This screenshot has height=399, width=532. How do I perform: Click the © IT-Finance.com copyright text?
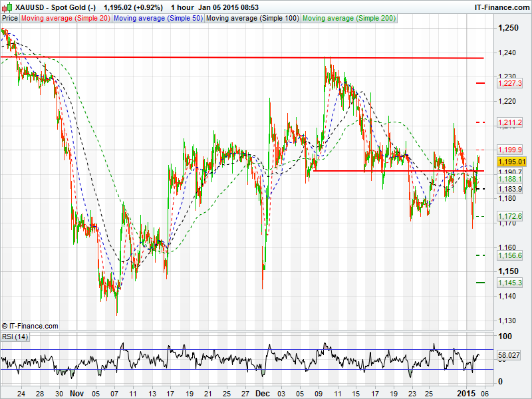pos(30,326)
